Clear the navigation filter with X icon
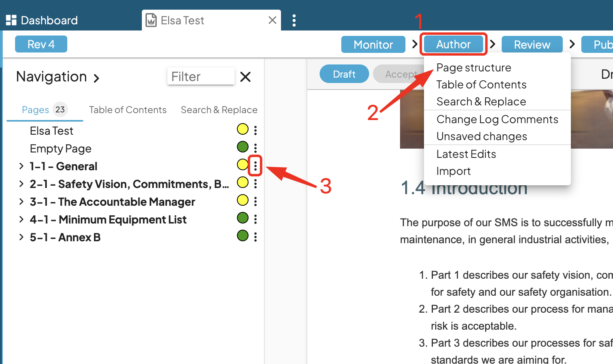613x364 pixels. pyautogui.click(x=245, y=77)
